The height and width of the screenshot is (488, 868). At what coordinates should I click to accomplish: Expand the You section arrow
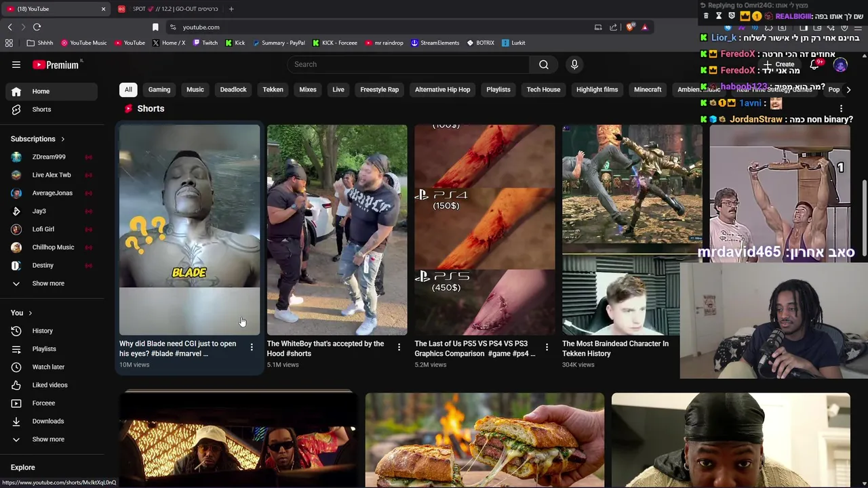coord(30,313)
